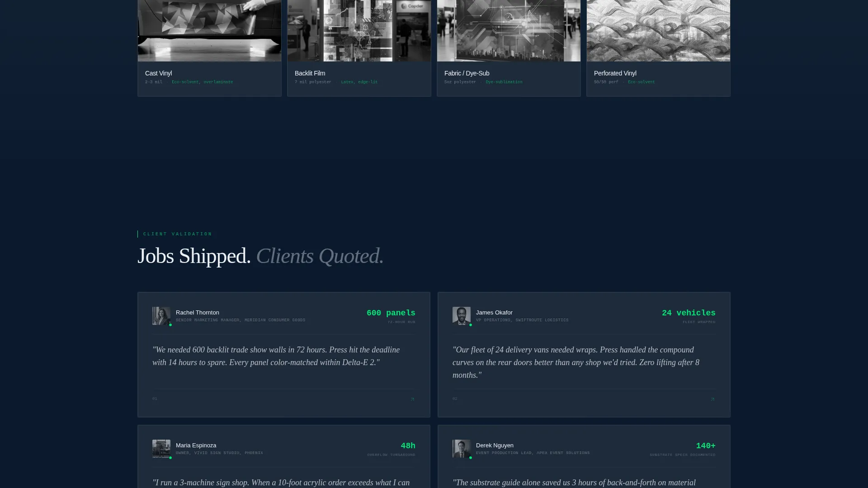
Task: Click the Latex, edge-lit label
Action: click(x=359, y=82)
